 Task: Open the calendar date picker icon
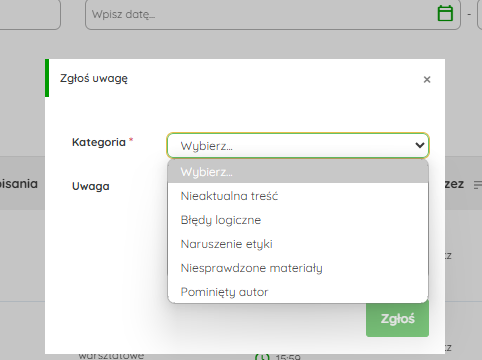point(445,14)
